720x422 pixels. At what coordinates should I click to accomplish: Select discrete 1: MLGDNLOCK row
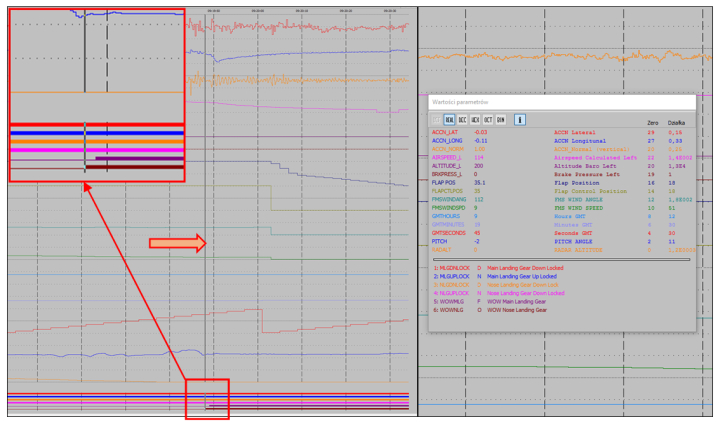[x=499, y=268]
